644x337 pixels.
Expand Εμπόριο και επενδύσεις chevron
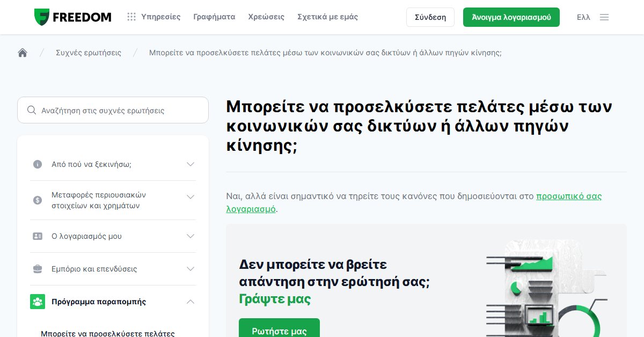click(191, 269)
